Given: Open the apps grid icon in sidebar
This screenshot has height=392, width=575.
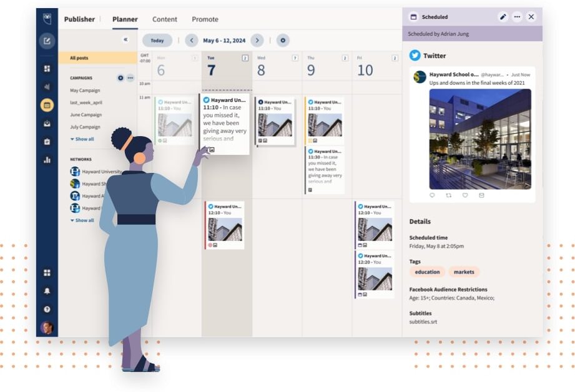Looking at the screenshot, I should pos(47,273).
